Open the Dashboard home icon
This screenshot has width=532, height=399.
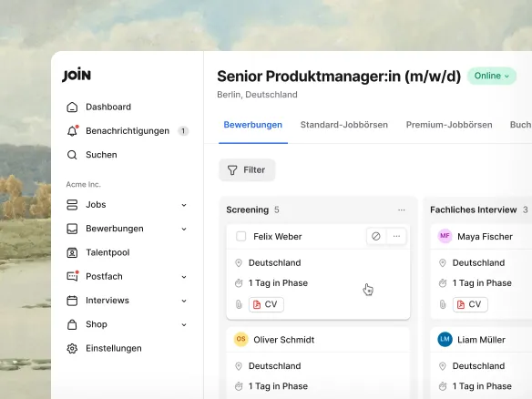click(x=72, y=107)
